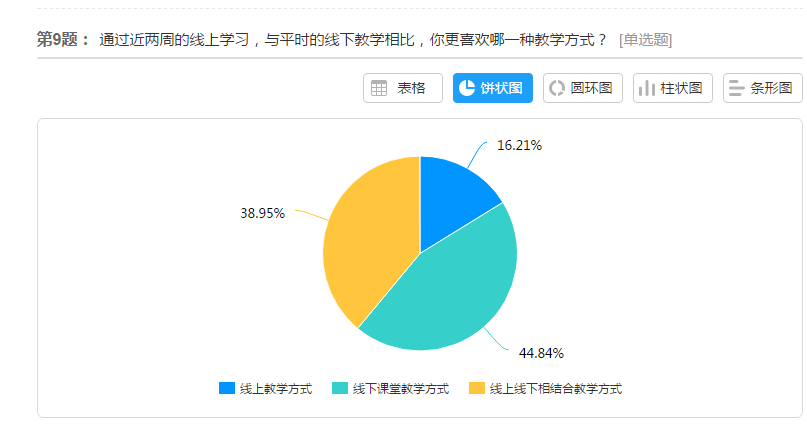Image resolution: width=807 pixels, height=426 pixels.
Task: Click the 44.84% data label
Action: (x=541, y=353)
